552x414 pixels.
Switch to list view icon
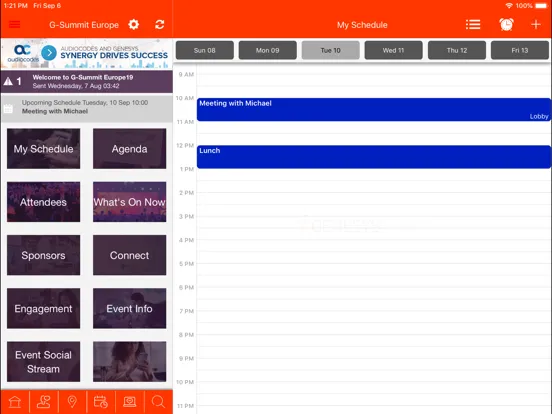[473, 25]
